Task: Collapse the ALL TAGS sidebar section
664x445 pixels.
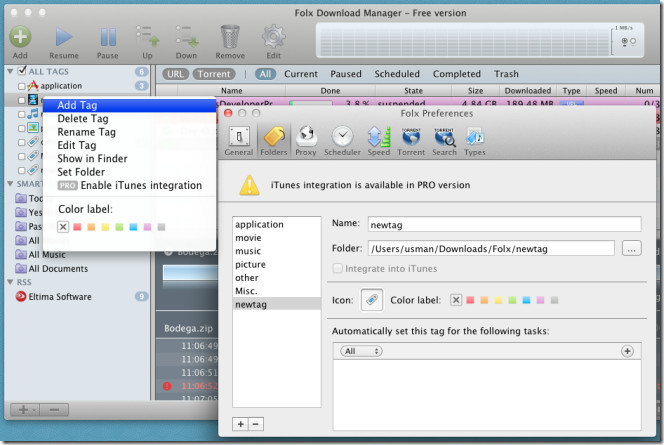Action: click(10, 71)
